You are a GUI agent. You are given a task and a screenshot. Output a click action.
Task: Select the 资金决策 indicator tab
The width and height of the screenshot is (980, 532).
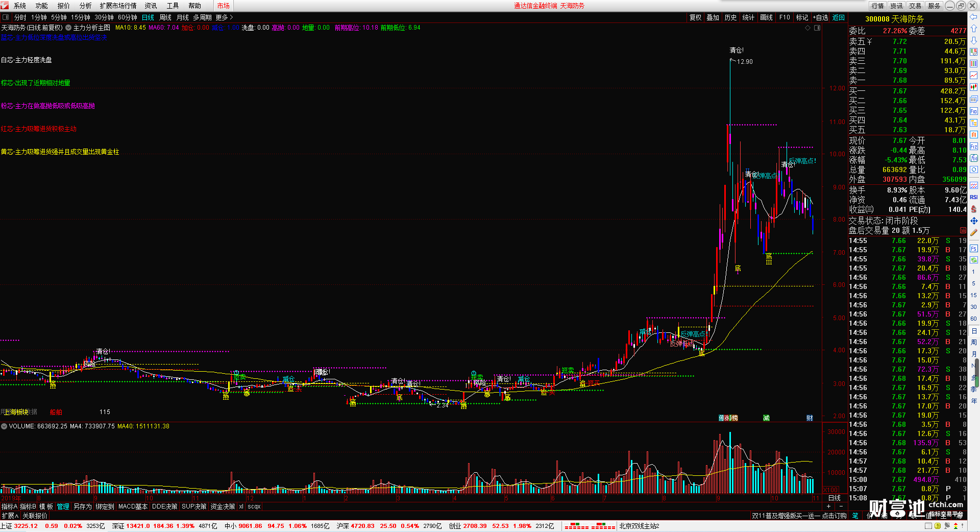click(223, 506)
